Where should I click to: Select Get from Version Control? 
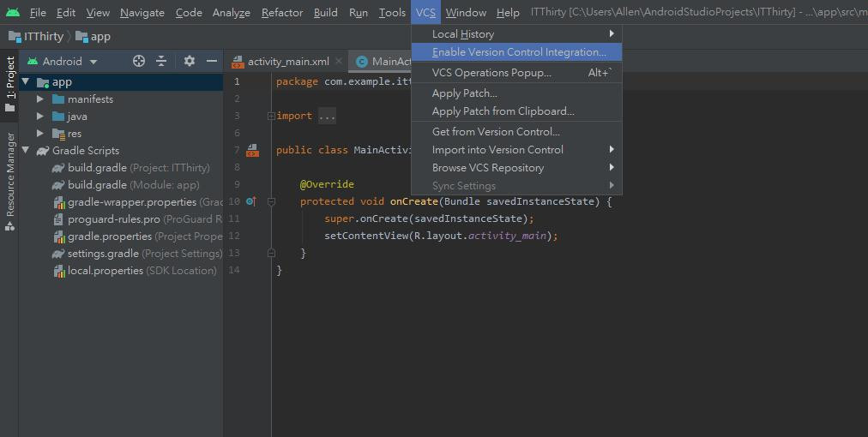click(x=516, y=132)
